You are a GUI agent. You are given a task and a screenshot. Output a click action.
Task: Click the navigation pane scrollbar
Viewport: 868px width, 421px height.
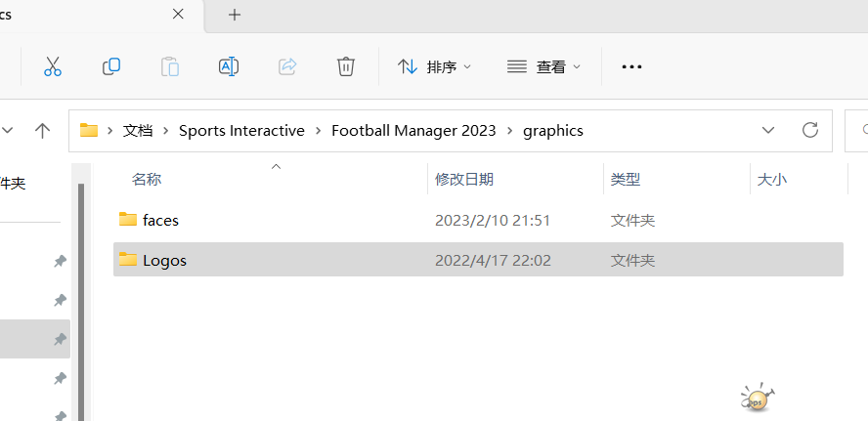(81, 302)
